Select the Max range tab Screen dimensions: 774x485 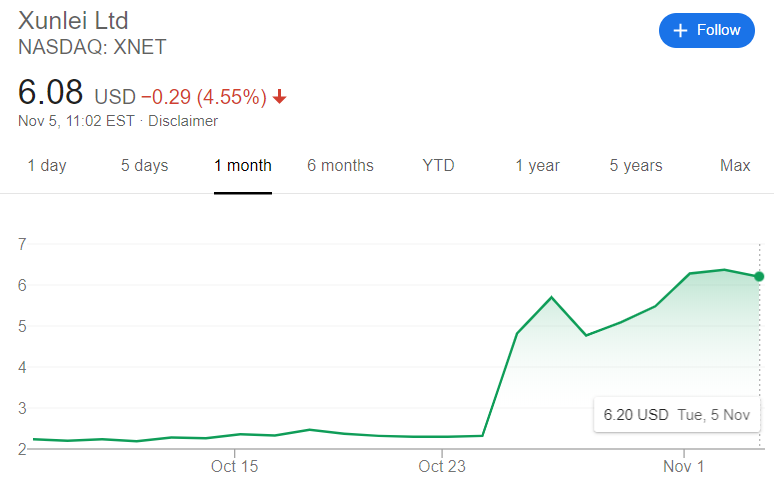tap(735, 165)
